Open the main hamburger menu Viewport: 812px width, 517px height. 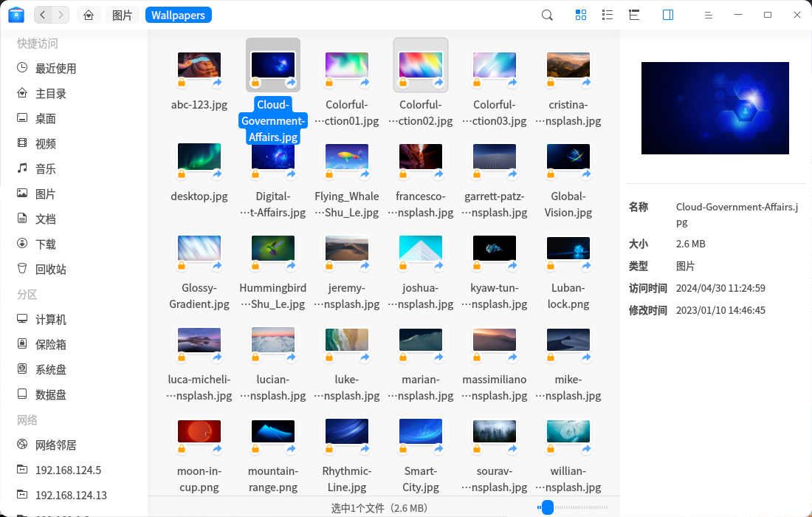[x=709, y=15]
